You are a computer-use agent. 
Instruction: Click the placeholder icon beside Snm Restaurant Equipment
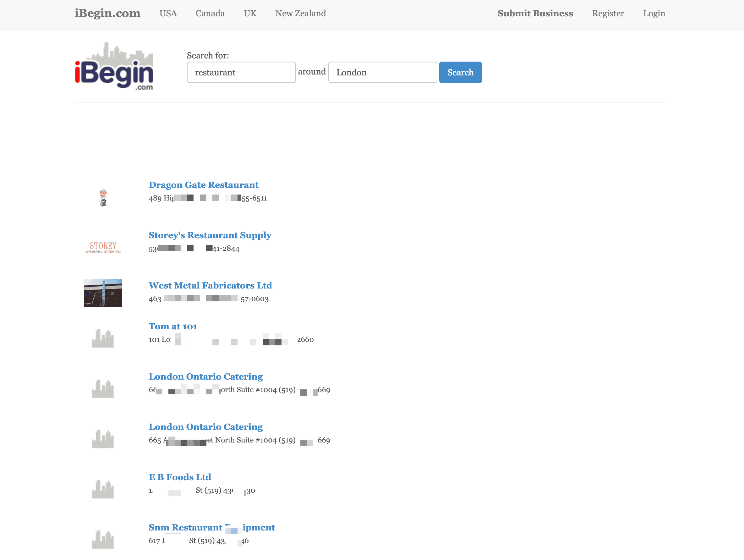103,540
